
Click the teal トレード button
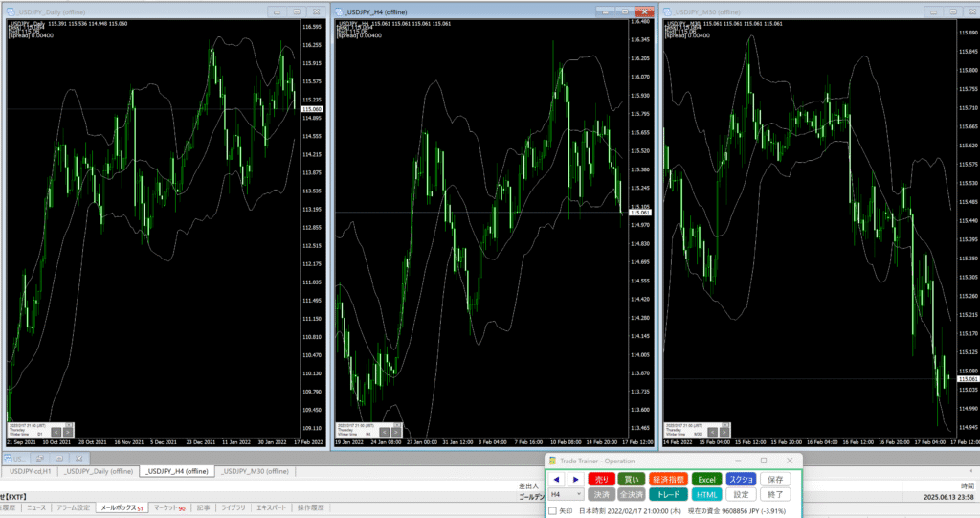point(668,494)
